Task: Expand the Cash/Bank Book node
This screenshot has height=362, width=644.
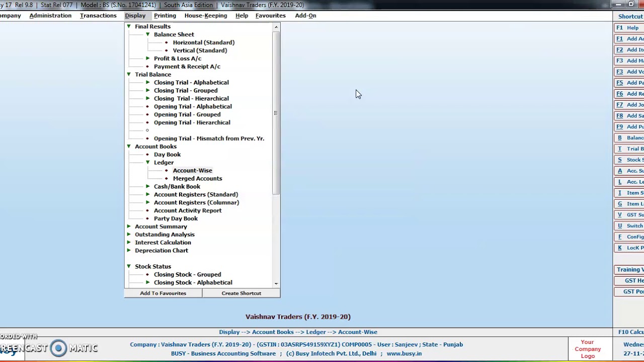Action: point(148,187)
